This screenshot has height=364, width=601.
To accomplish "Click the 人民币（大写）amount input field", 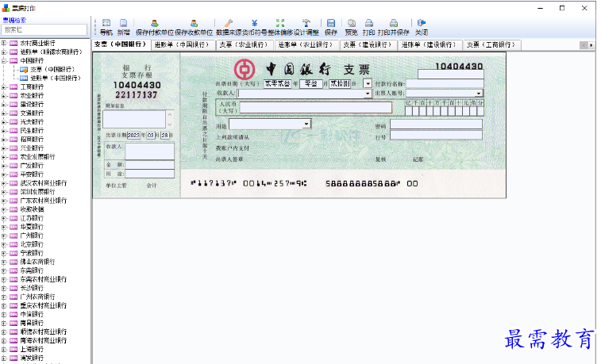I will [x=315, y=108].
